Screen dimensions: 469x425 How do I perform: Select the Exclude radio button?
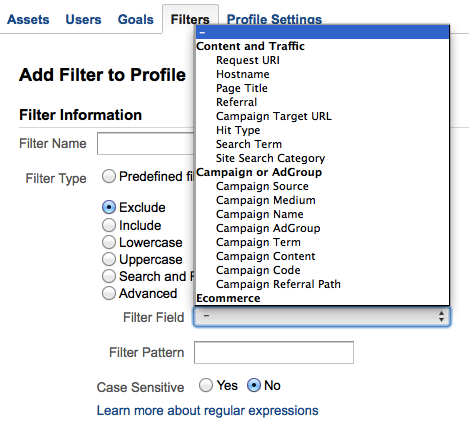pos(109,207)
